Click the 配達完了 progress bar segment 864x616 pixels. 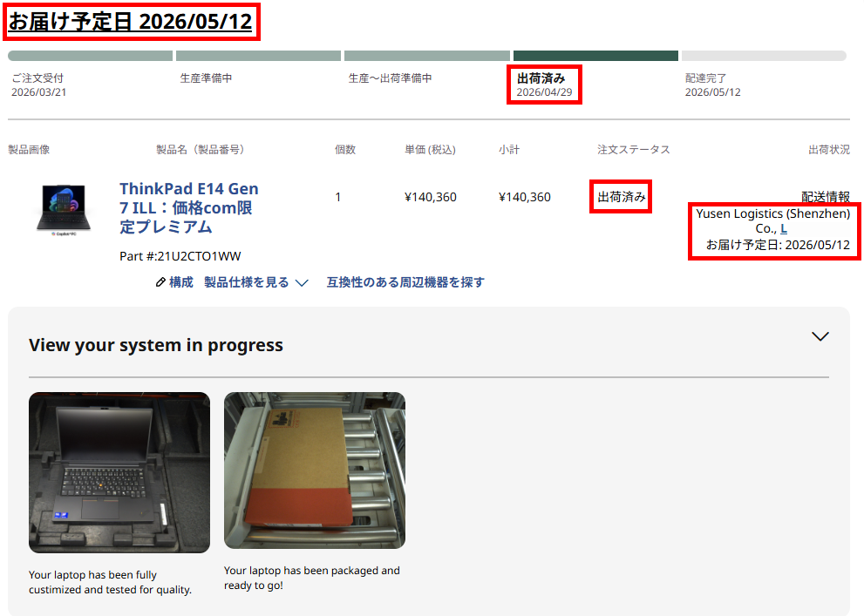pyautogui.click(x=764, y=56)
